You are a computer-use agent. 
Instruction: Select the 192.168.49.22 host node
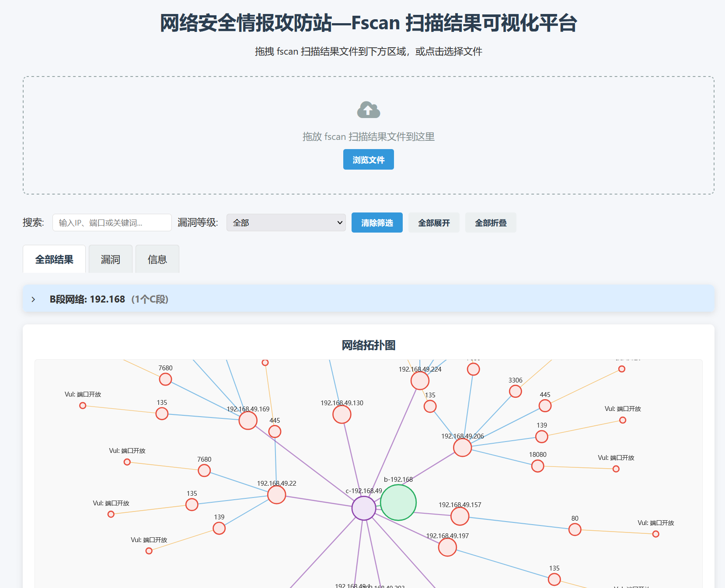pyautogui.click(x=277, y=495)
